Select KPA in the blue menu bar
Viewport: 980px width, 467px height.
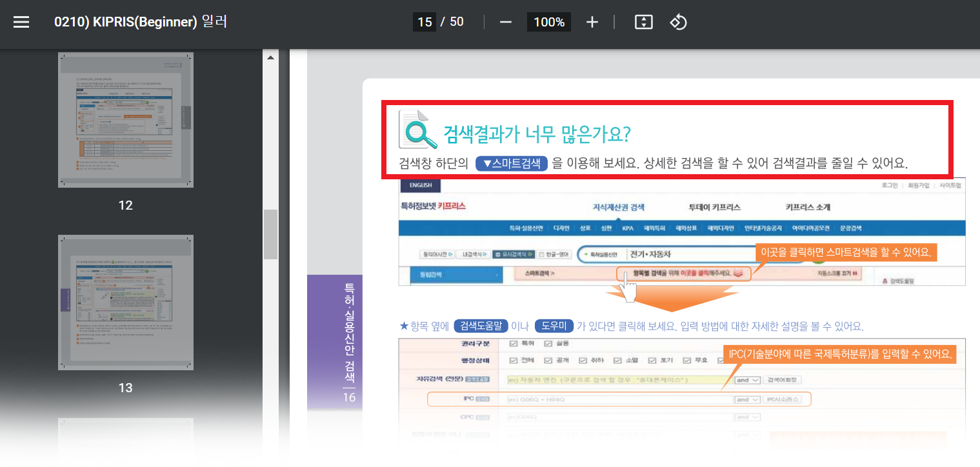(627, 228)
